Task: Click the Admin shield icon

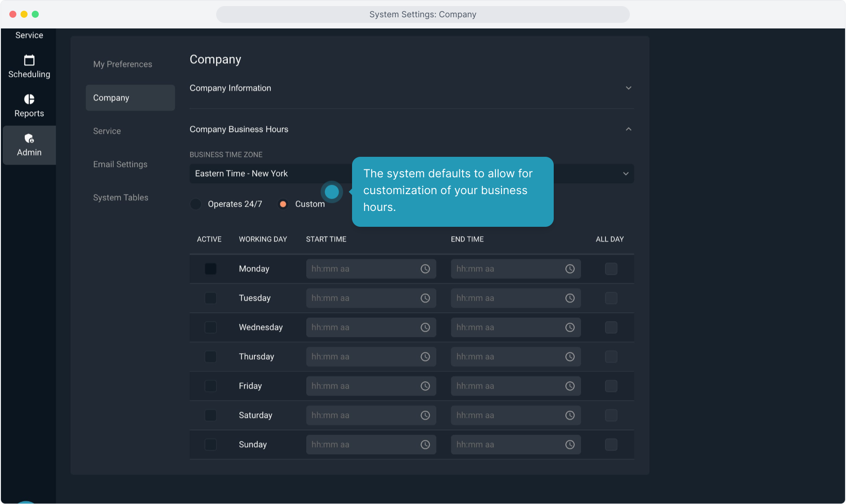Action: point(29,139)
